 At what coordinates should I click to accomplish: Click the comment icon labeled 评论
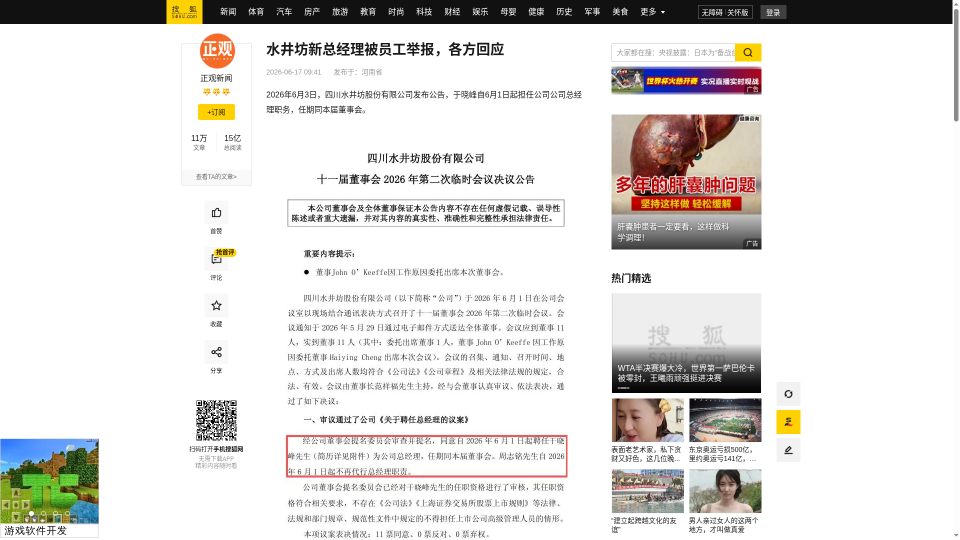[216, 260]
